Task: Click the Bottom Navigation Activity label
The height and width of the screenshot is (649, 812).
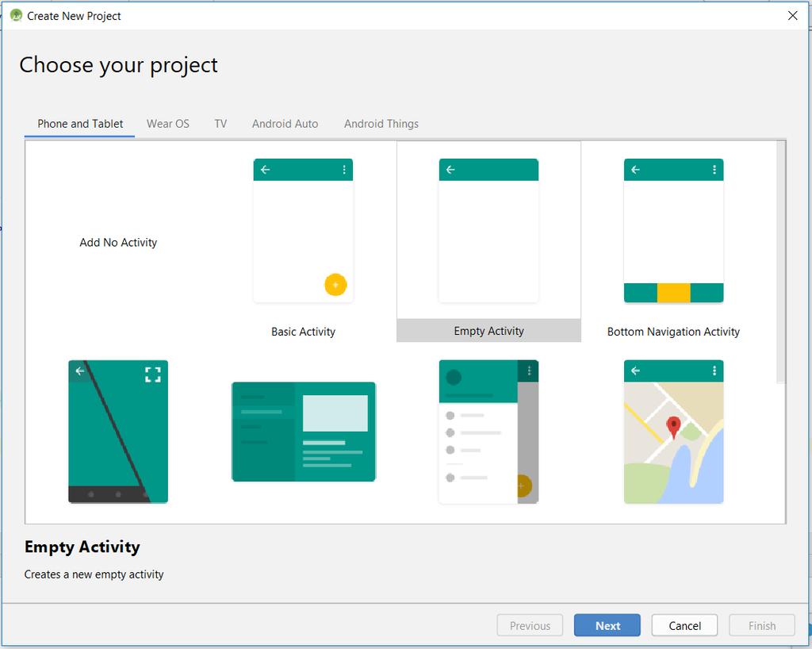Action: coord(673,332)
